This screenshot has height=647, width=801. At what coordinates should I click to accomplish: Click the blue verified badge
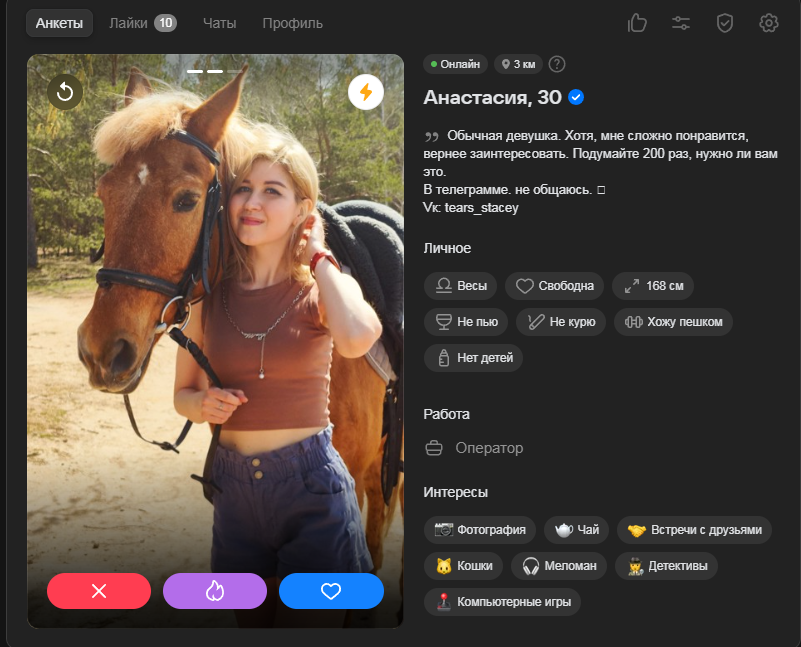tap(576, 97)
